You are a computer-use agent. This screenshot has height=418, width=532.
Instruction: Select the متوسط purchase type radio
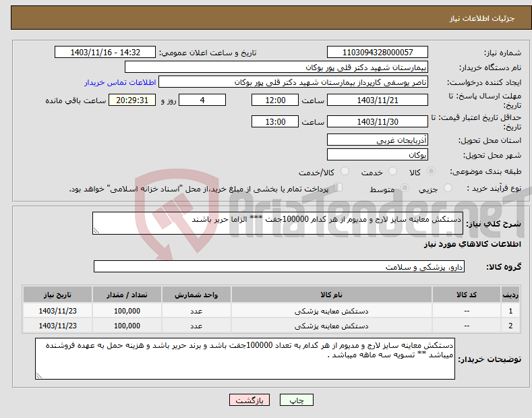405,188
